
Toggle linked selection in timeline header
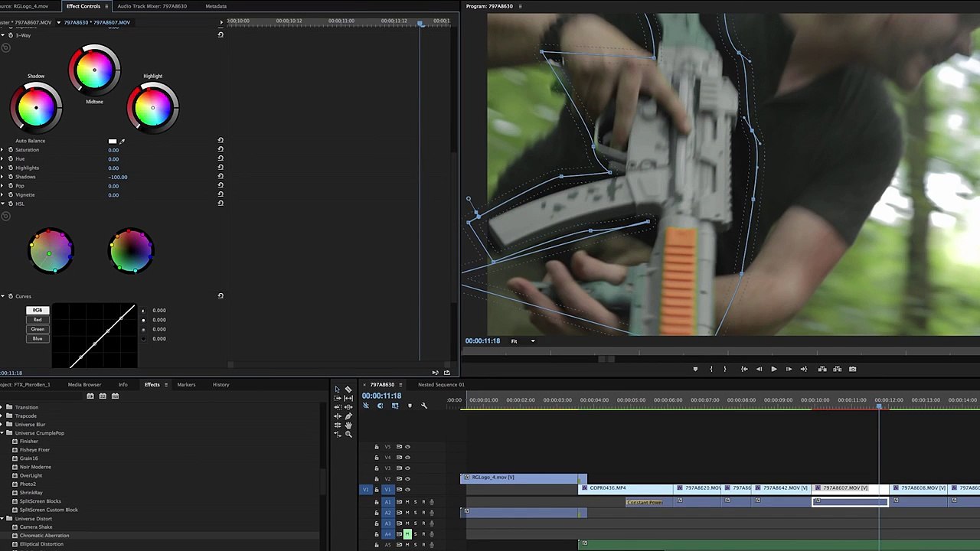[x=395, y=406]
